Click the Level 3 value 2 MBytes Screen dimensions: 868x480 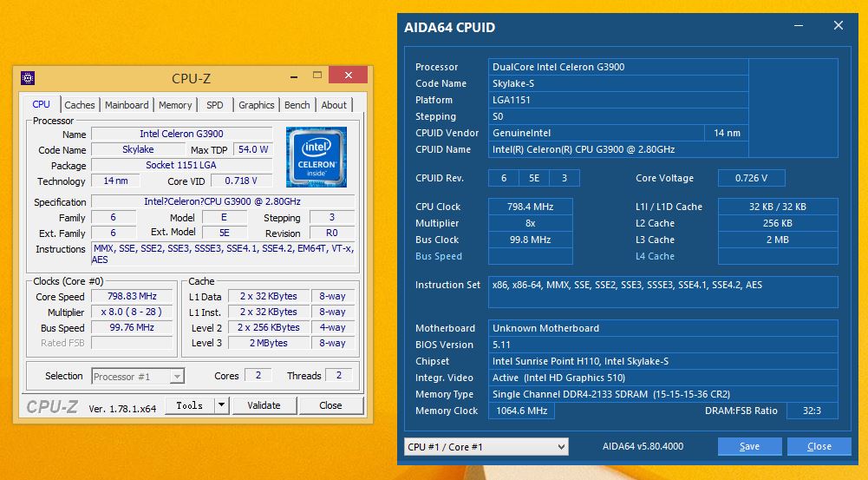pos(269,343)
